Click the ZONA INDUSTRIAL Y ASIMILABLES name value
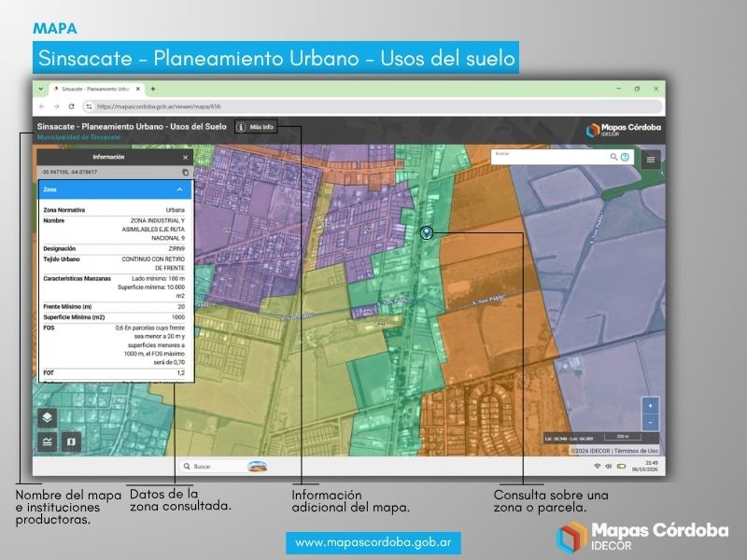The image size is (747, 560). [153, 230]
